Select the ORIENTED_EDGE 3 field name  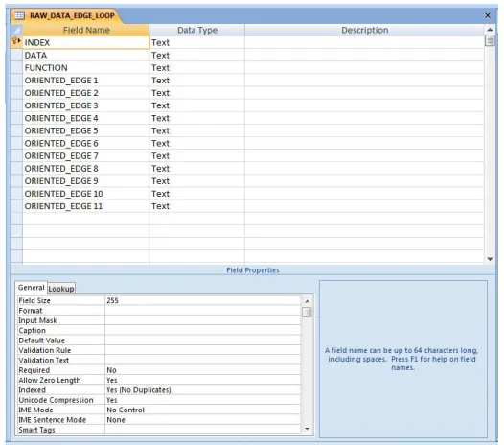(86, 105)
